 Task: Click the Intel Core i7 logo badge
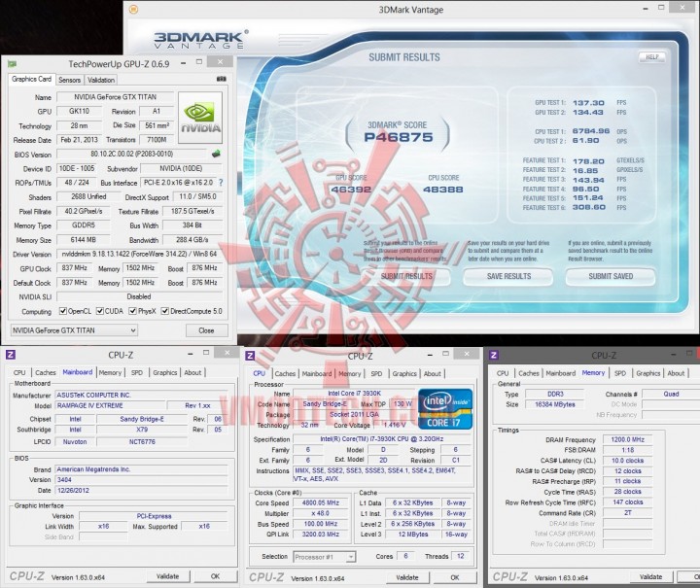point(445,409)
